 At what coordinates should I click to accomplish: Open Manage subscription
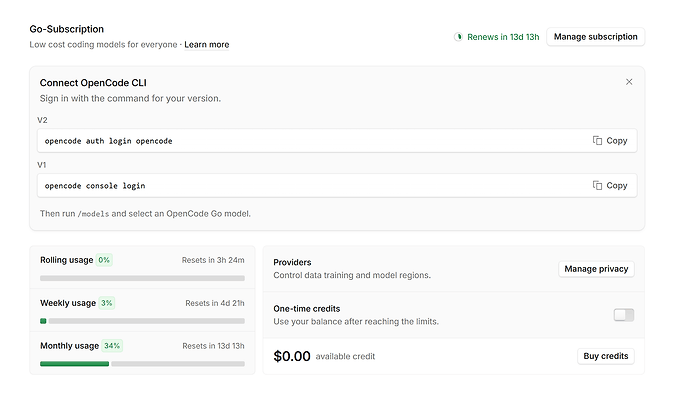click(x=595, y=37)
